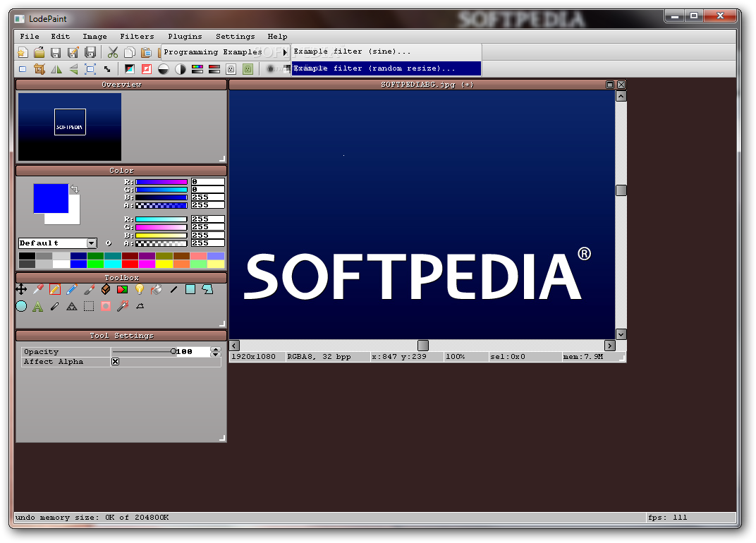
Task: Select the Move (four arrows) tool
Action: point(21,289)
